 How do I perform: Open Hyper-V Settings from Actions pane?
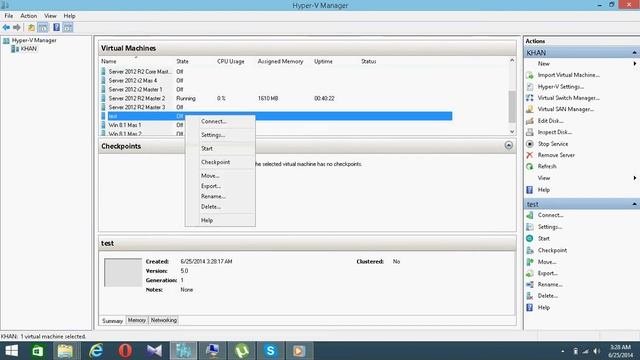(x=560, y=87)
